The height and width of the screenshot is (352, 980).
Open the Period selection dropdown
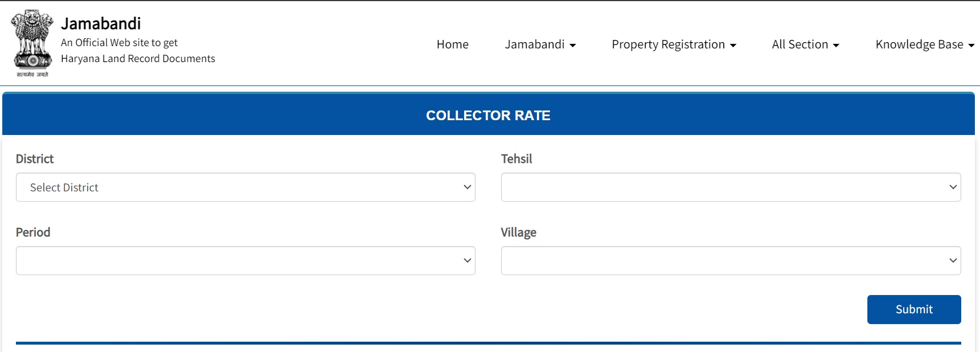pos(245,260)
